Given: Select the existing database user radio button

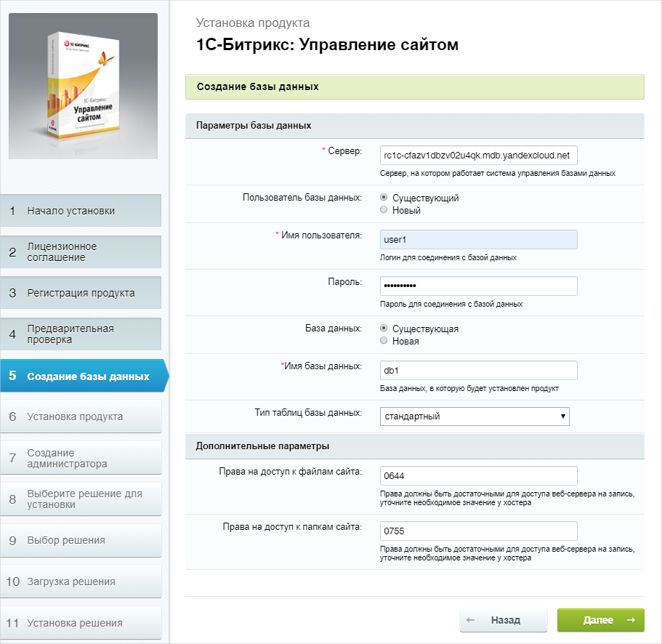Looking at the screenshot, I should tap(384, 198).
